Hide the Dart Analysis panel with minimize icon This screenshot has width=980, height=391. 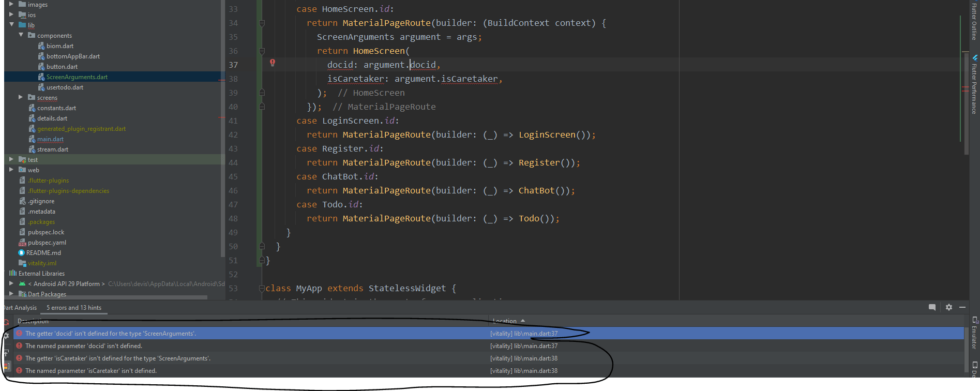(x=962, y=307)
